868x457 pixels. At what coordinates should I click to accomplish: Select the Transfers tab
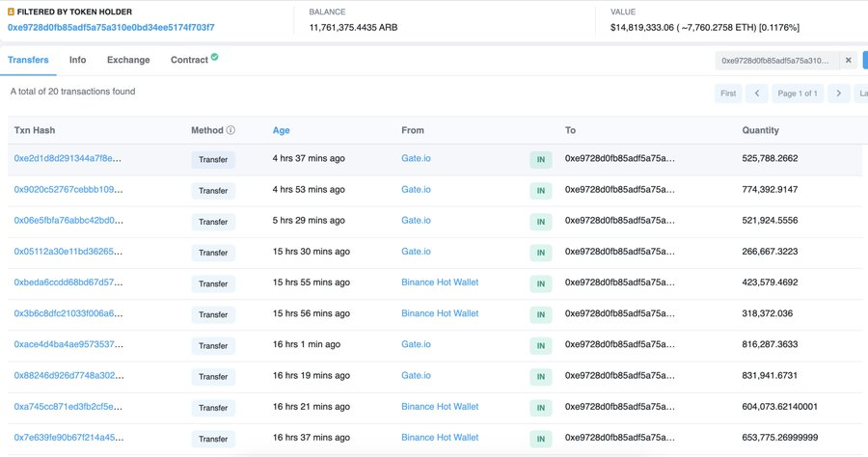coord(28,60)
